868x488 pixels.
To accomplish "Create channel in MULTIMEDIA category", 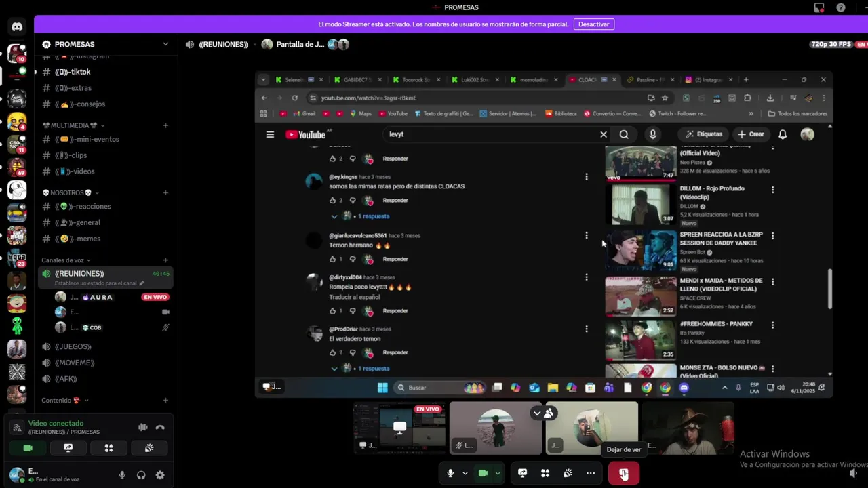I will click(165, 125).
